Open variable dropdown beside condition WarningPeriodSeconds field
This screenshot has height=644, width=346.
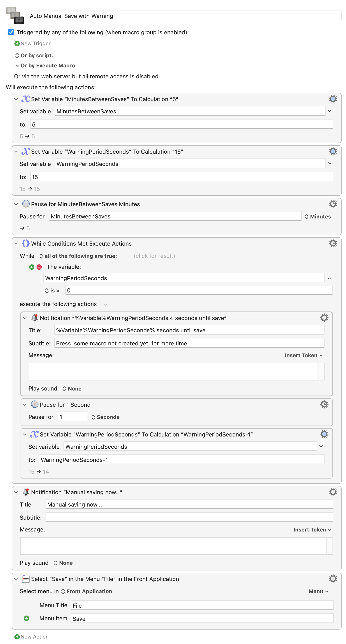pos(329,278)
